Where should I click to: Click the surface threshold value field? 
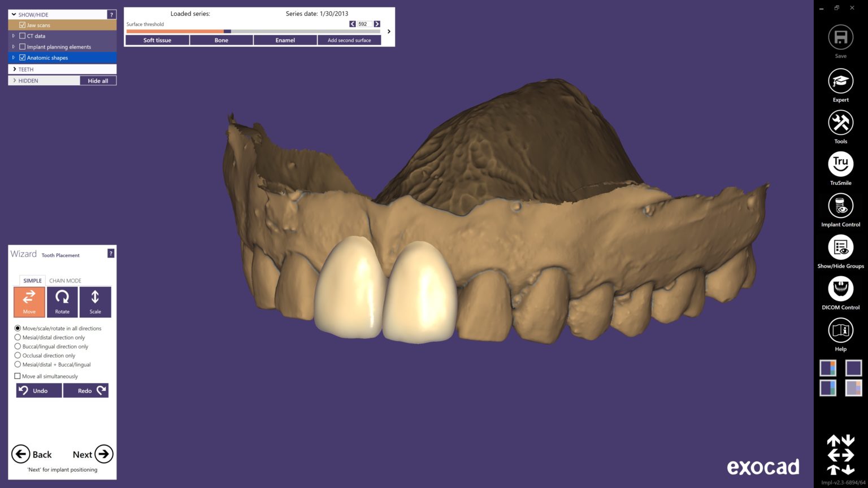click(x=363, y=24)
